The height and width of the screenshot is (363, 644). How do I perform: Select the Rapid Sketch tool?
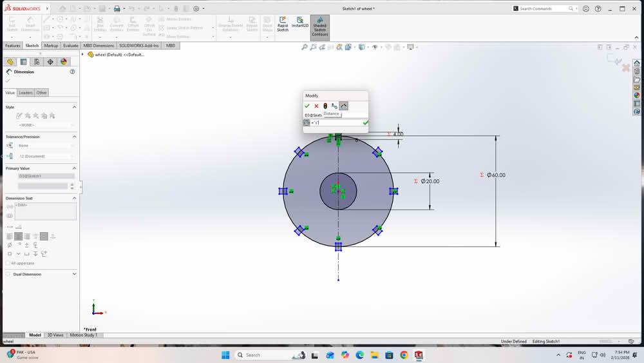283,25
